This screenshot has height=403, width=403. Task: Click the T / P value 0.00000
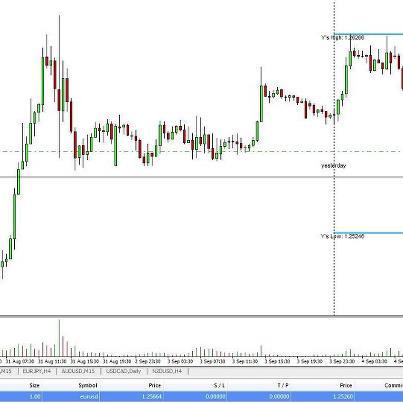click(x=279, y=397)
